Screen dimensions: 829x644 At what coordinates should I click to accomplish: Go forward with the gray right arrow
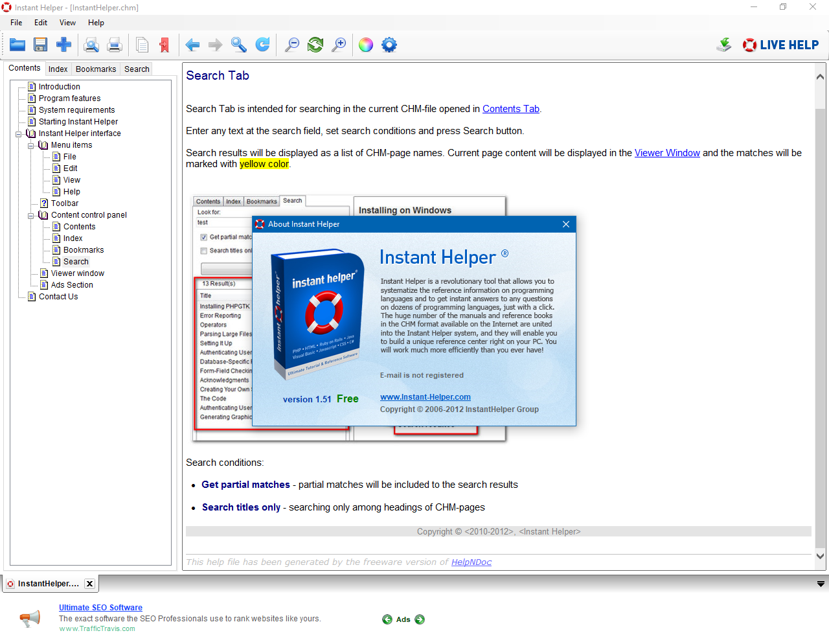click(216, 45)
